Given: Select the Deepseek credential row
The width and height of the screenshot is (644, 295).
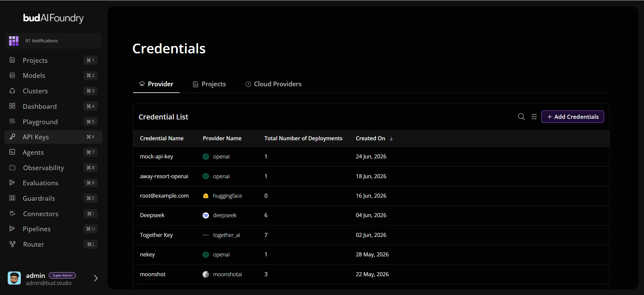Looking at the screenshot, I should click(371, 215).
